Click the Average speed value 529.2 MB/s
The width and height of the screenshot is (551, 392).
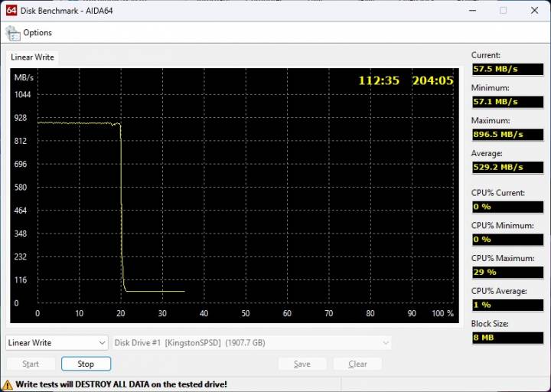point(507,167)
